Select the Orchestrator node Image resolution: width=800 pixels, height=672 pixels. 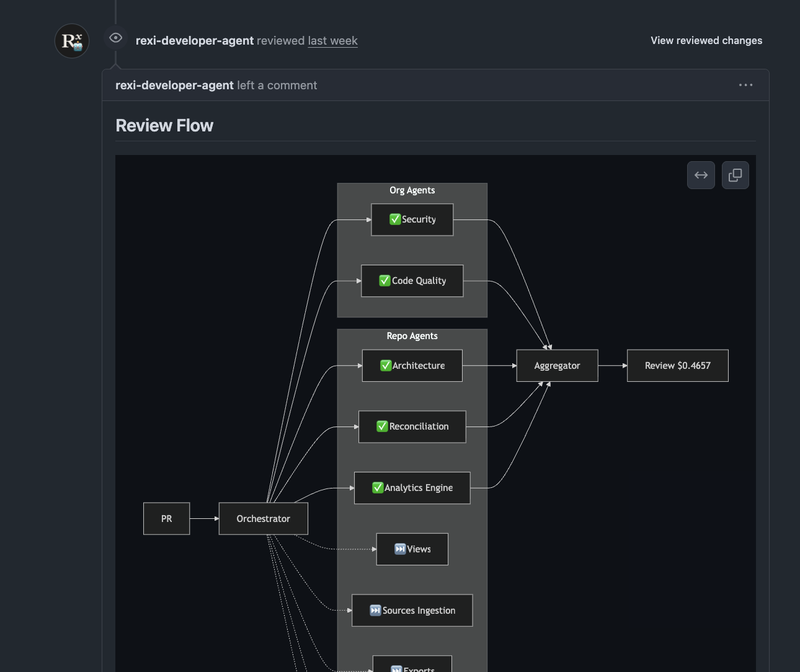(264, 519)
